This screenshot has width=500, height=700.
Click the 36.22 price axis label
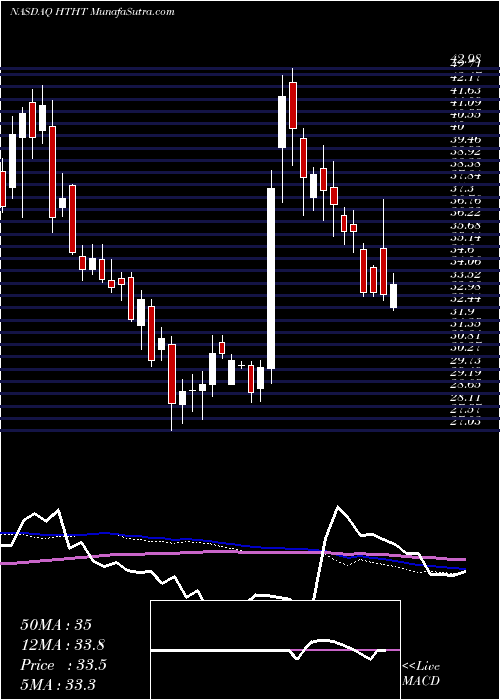tap(465, 213)
